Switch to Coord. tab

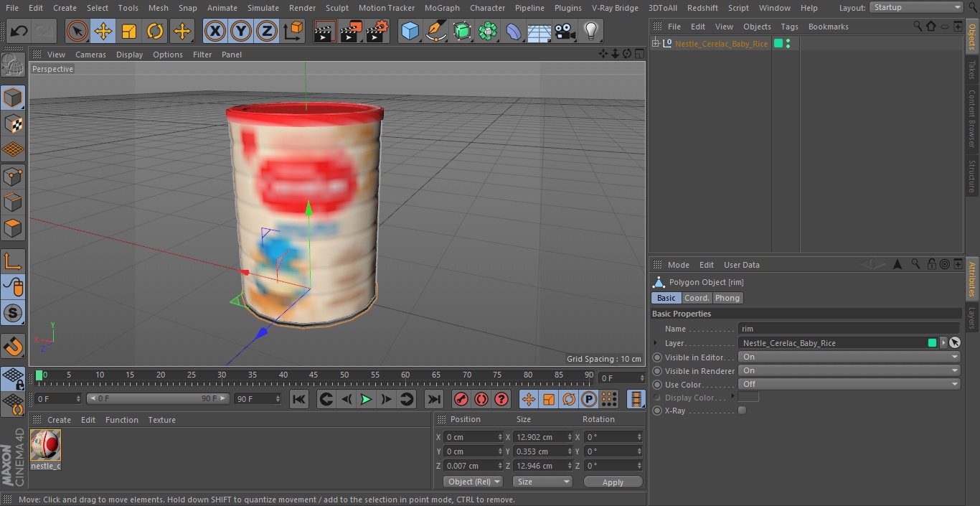(697, 298)
